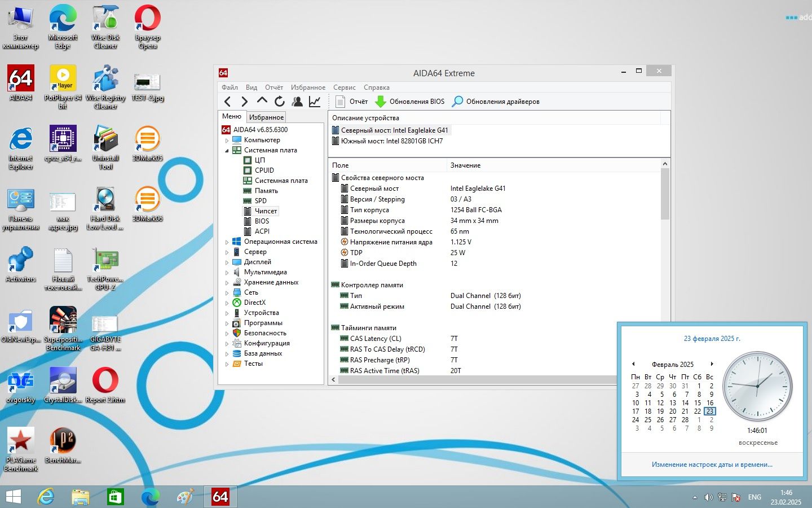Launch CrystalDisk desktop shortcut
This screenshot has width=812, height=508.
pyautogui.click(x=63, y=385)
